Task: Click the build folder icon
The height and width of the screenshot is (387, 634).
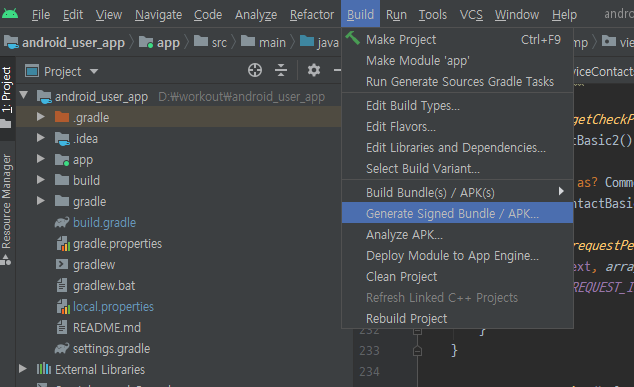Action: tap(62, 180)
